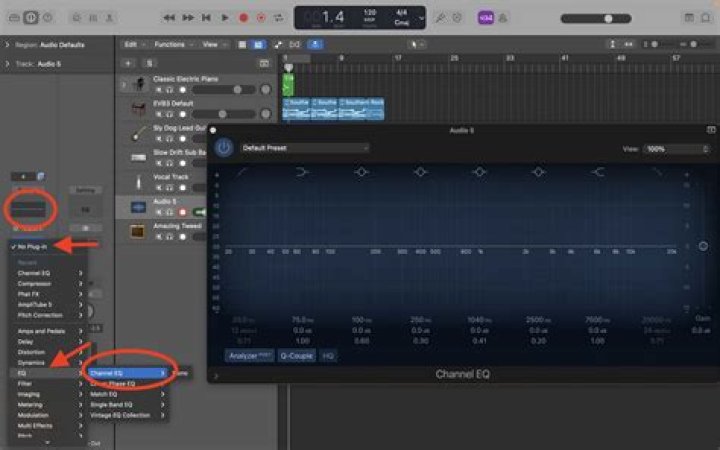Click the pan knob on Classic Electric Piano
Viewport: 720px width, 450px height.
pyautogui.click(x=265, y=90)
